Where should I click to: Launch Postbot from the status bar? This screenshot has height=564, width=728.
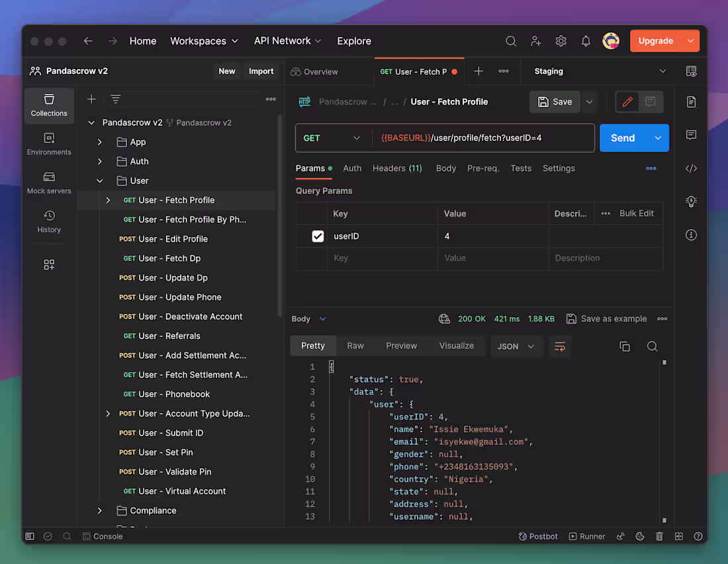[538, 536]
